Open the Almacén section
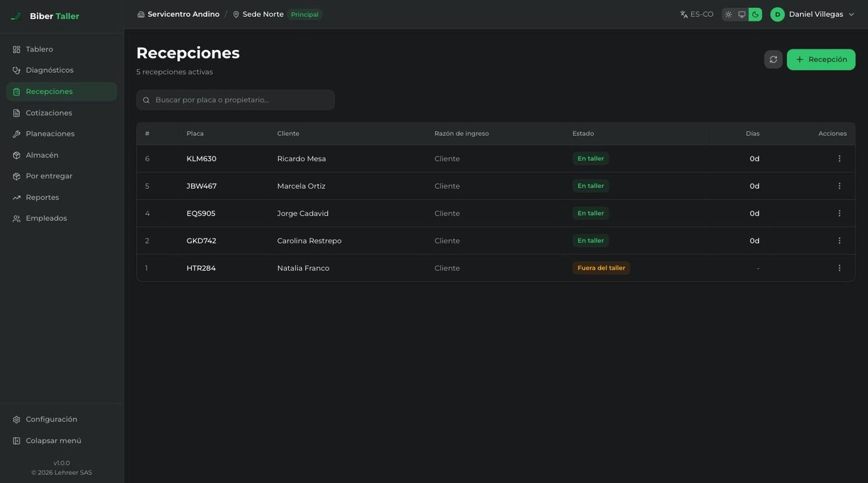Viewport: 868px width, 483px height. pyautogui.click(x=61, y=155)
